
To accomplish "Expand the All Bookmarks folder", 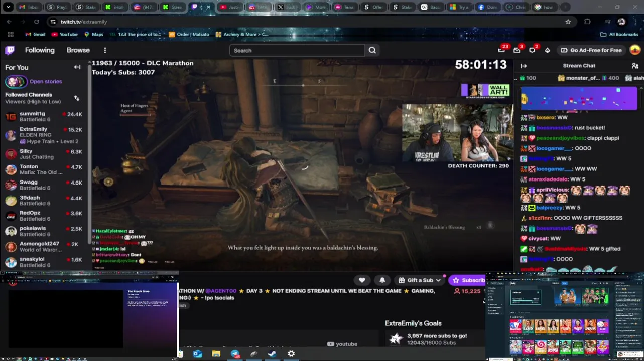I will coord(619,34).
